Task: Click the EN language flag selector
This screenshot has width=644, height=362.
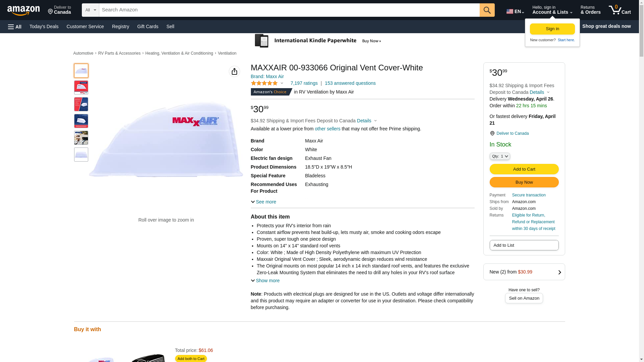Action: [515, 11]
